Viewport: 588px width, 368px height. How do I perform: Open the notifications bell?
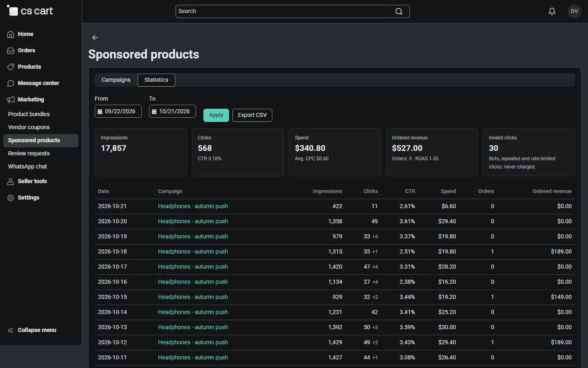552,11
